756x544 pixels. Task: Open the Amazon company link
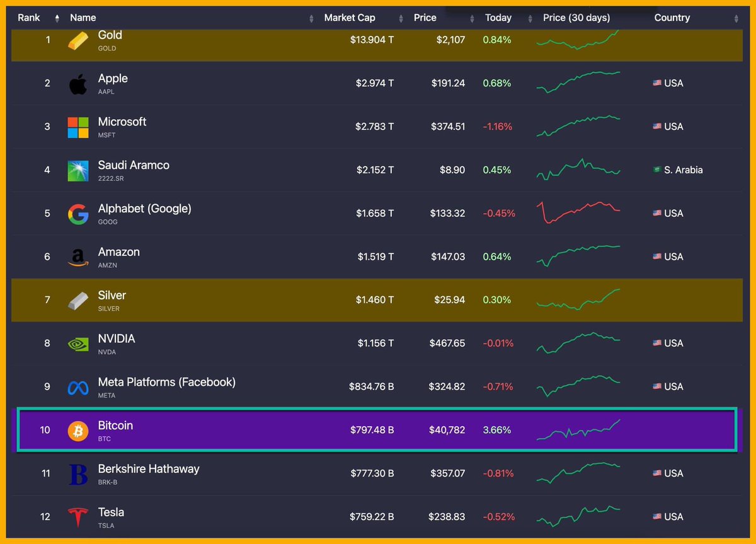(x=119, y=252)
